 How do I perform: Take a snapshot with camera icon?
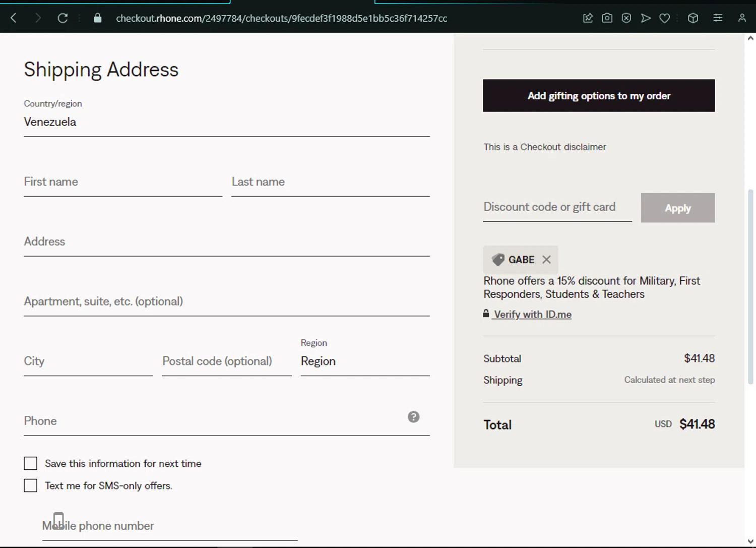pyautogui.click(x=607, y=18)
